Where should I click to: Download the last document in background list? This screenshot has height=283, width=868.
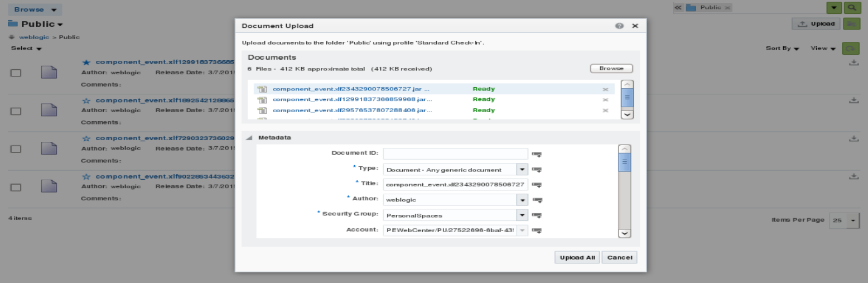(853, 176)
